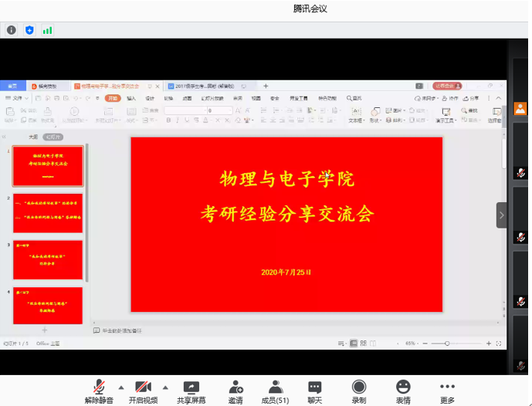Screen dimensions: 532x406
Task: Click the 单击此处添加备注 notes area
Action: coord(122,330)
